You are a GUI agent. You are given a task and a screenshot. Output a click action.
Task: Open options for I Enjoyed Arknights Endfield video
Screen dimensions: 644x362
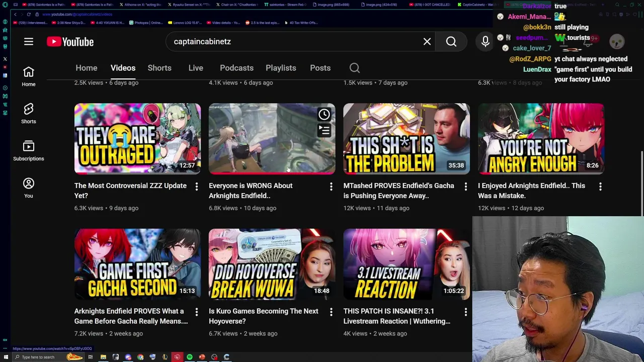click(x=600, y=187)
